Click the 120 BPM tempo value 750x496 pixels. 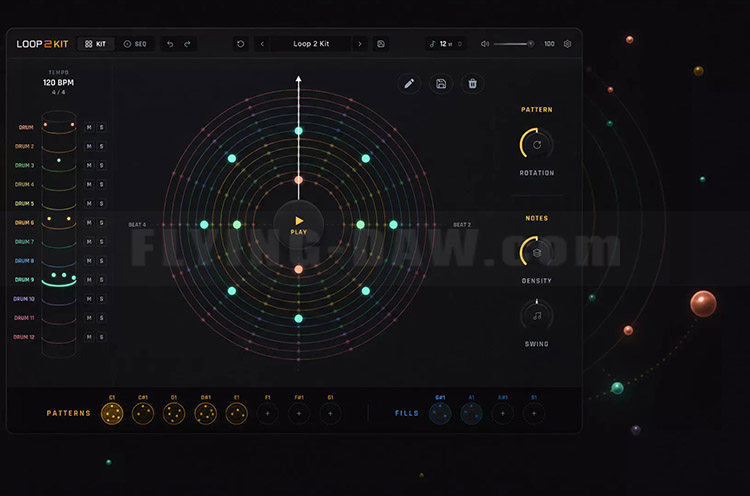pyautogui.click(x=58, y=82)
